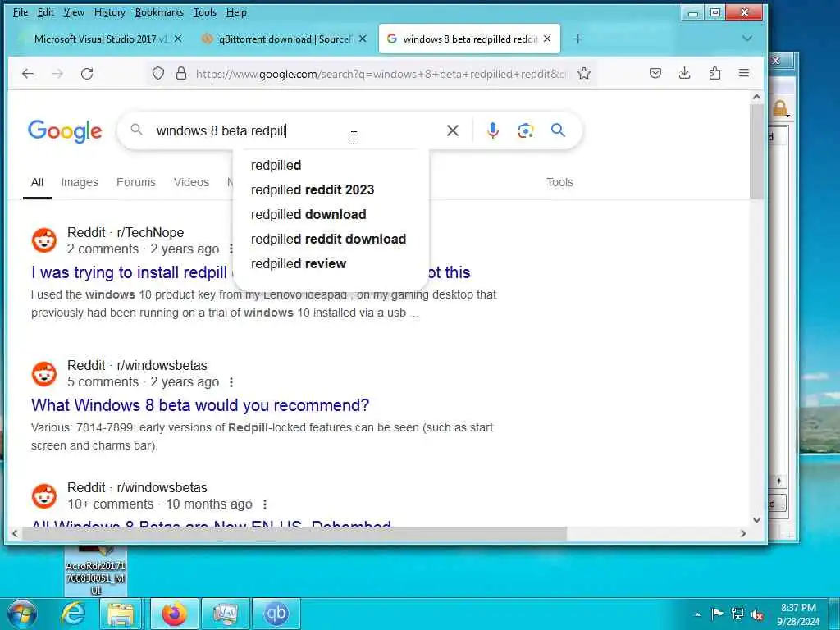This screenshot has width=840, height=630.
Task: Close the Microsoft Visual Studio 2017 tab
Action: 178,39
